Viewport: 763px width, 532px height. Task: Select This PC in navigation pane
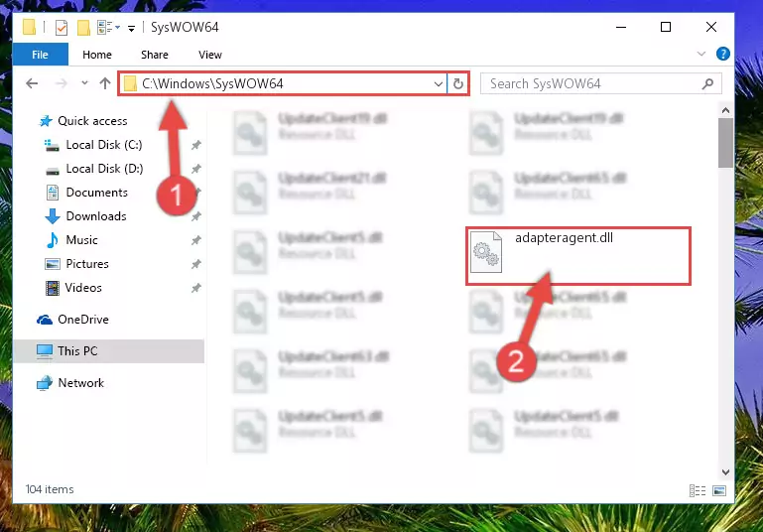[108, 351]
